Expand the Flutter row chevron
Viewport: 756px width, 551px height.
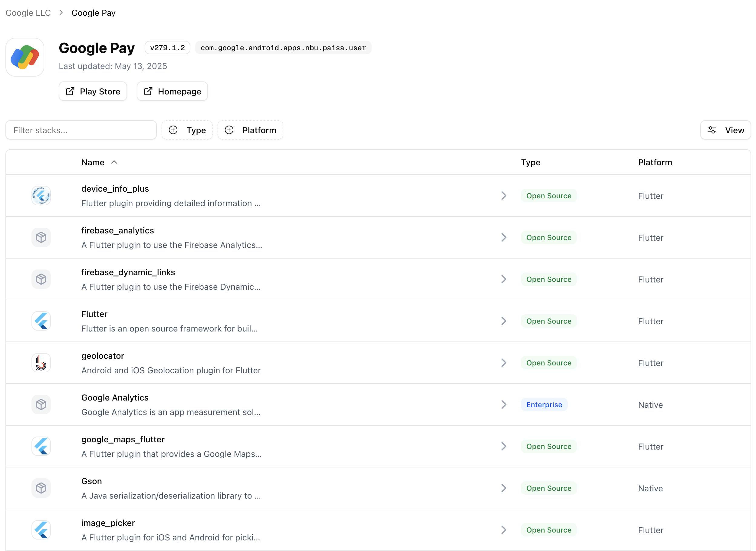tap(504, 321)
